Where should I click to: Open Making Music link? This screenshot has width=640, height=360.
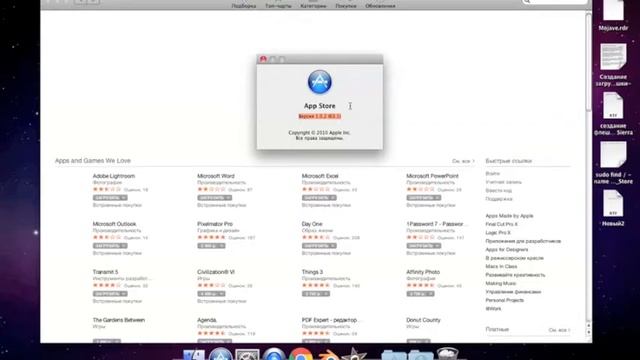coord(500,283)
